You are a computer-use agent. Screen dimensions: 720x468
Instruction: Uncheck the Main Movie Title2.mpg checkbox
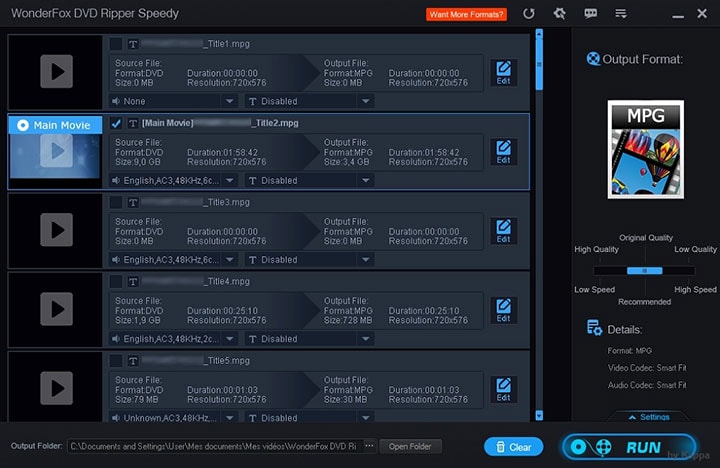click(x=116, y=123)
